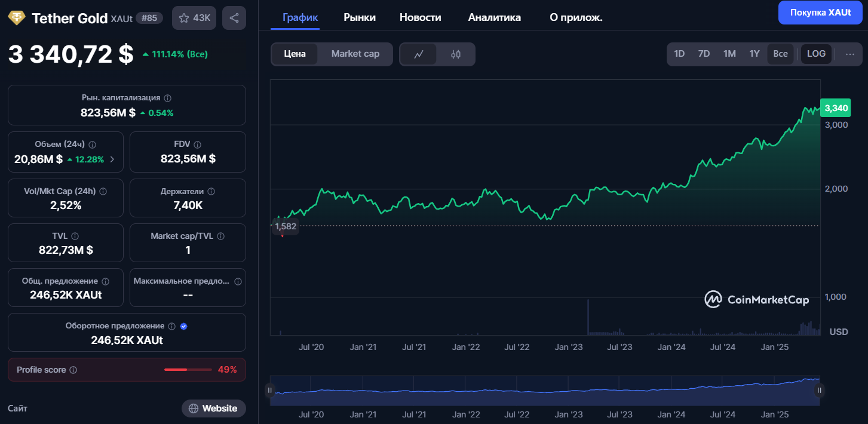Click the 2,52% Vol/Mkt Cap value
This screenshot has width=868, height=424.
coord(66,205)
